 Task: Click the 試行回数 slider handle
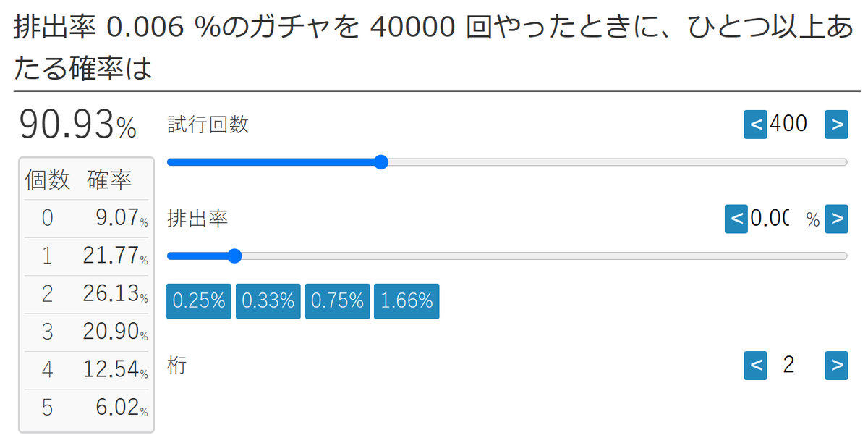(x=382, y=161)
